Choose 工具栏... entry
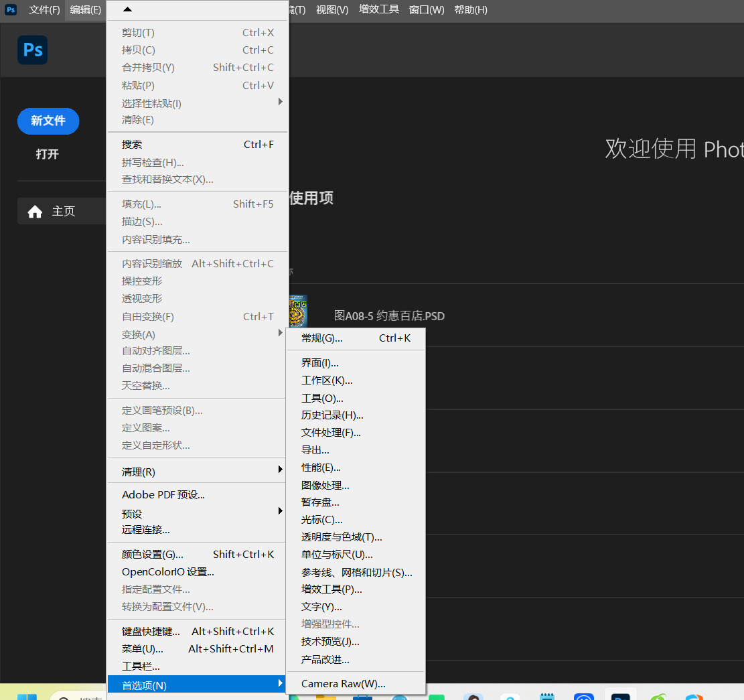This screenshot has width=744, height=700. (x=198, y=667)
